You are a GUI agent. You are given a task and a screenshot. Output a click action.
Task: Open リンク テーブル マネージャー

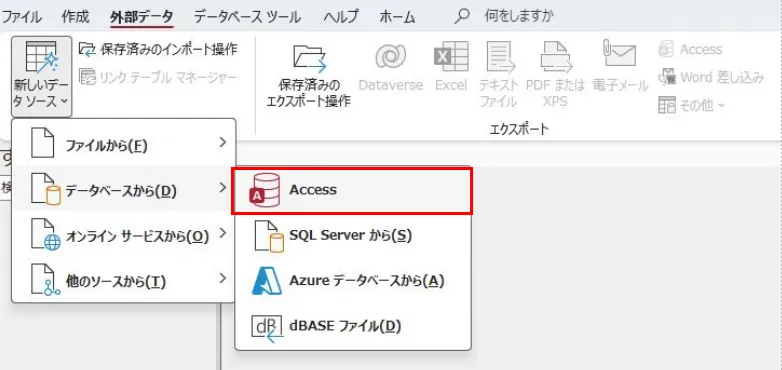pos(158,77)
